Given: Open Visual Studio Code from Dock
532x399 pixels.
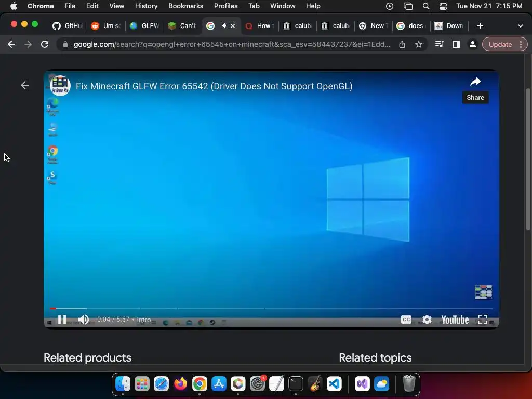Looking at the screenshot, I should pos(335,384).
